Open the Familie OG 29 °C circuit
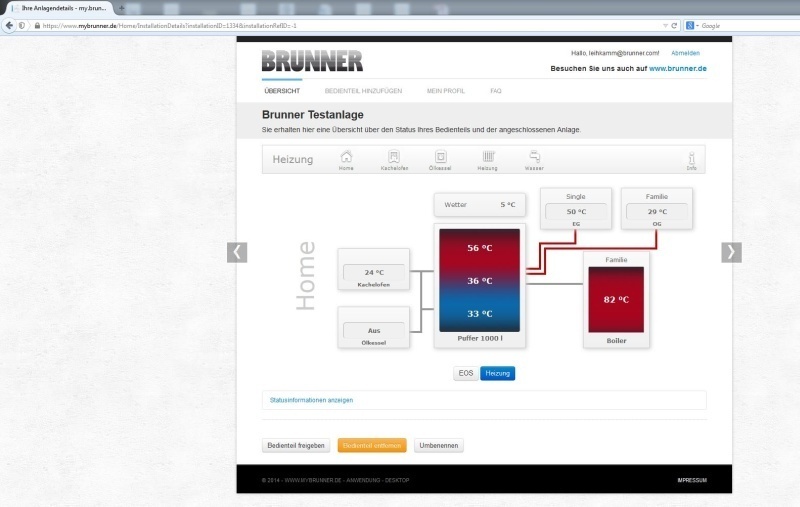The width and height of the screenshot is (800, 507). tap(657, 209)
